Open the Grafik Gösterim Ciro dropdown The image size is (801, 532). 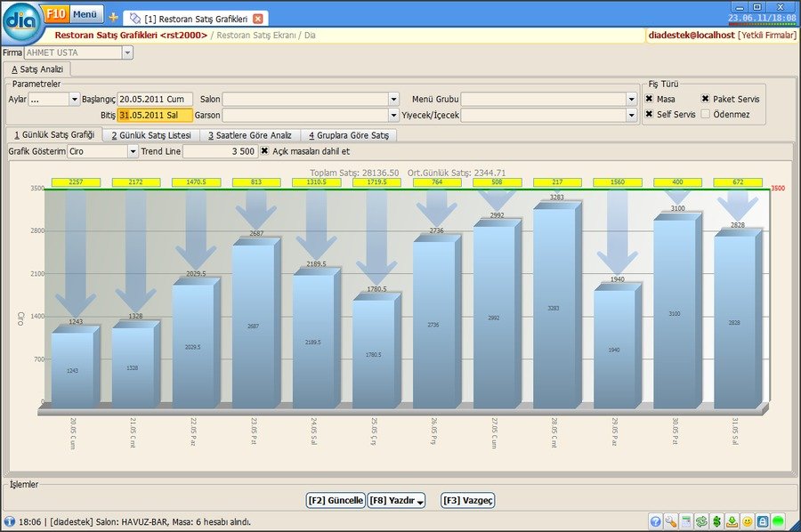tap(133, 151)
